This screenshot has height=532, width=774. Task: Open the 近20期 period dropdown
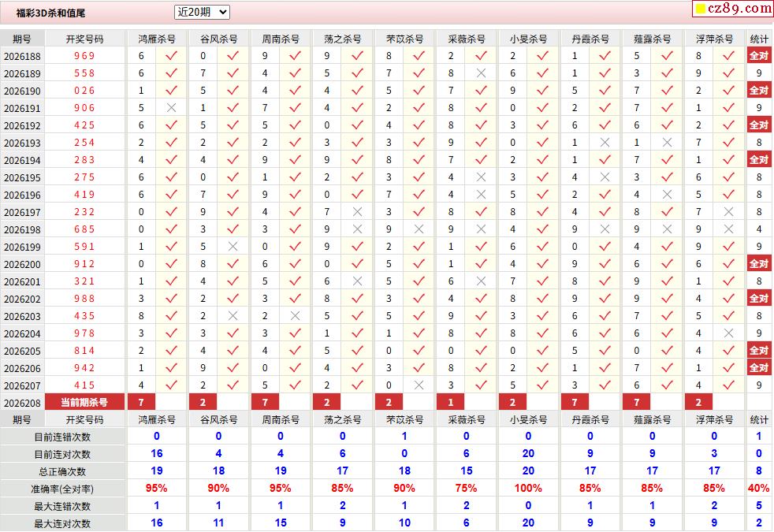(202, 13)
